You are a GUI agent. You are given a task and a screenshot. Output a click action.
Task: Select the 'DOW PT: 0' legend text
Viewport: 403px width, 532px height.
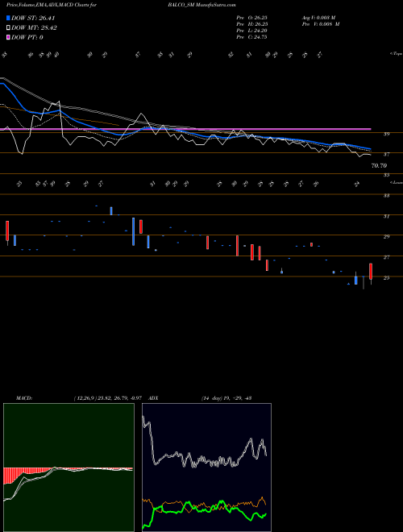coord(27,37)
